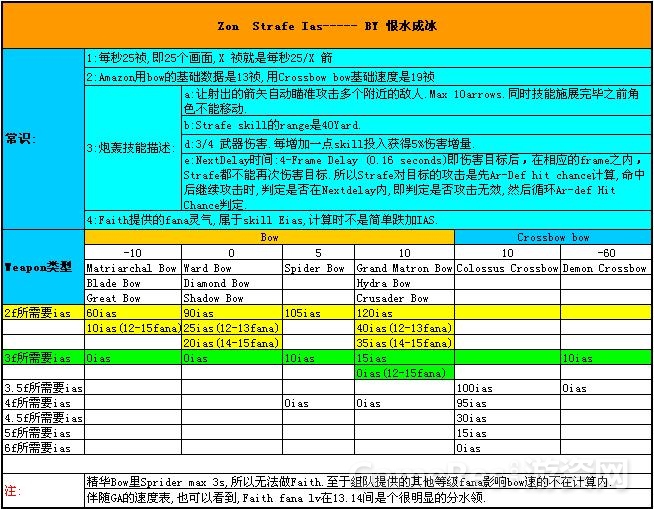Click the '-60' speed value
The width and height of the screenshot is (654, 509).
pyautogui.click(x=606, y=253)
